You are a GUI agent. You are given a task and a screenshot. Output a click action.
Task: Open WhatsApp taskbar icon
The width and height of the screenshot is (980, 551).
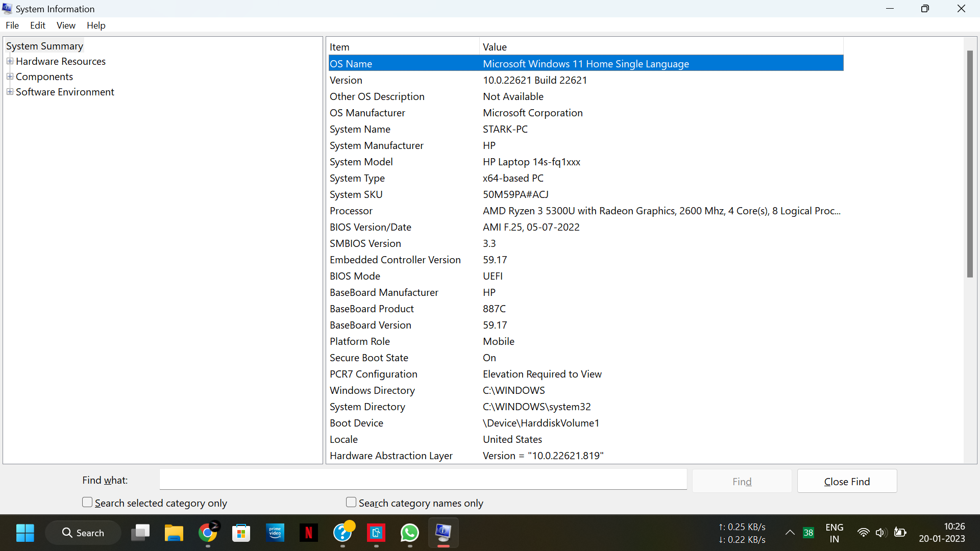point(409,533)
